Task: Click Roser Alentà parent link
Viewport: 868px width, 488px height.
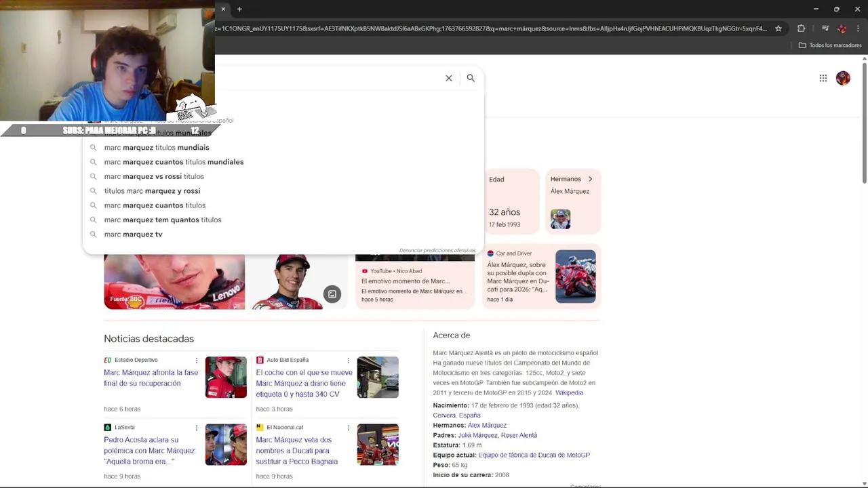Action: coord(519,435)
